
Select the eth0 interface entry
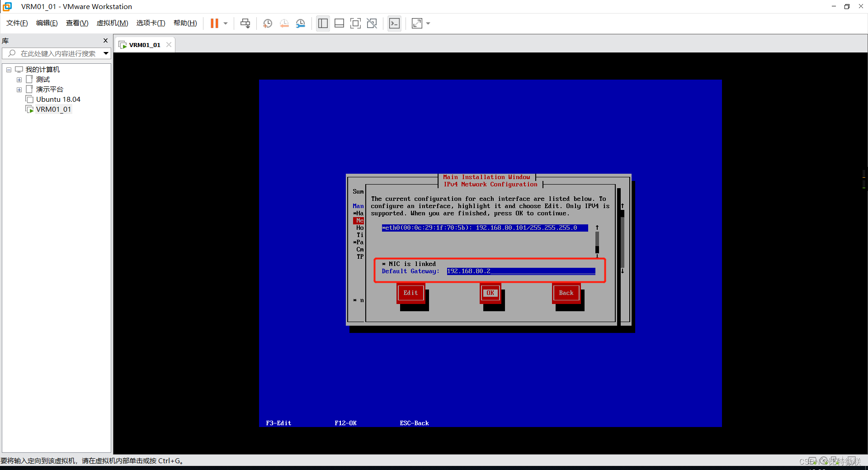(x=485, y=228)
